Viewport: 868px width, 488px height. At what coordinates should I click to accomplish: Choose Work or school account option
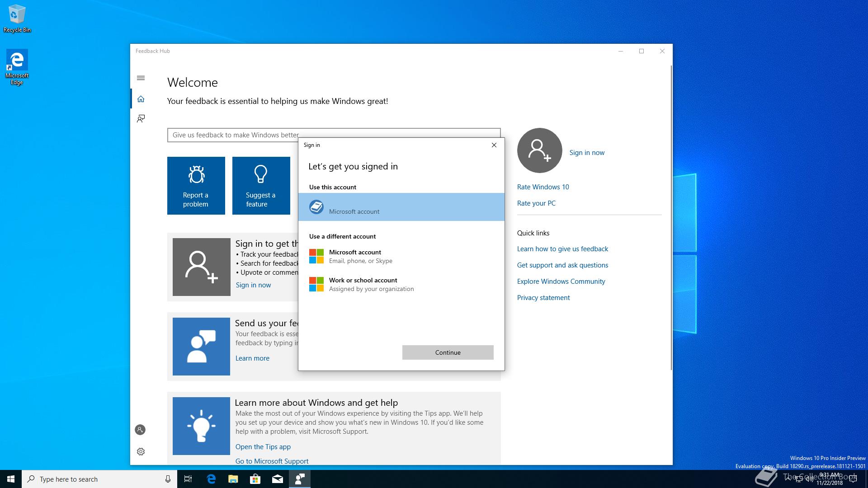pos(401,284)
